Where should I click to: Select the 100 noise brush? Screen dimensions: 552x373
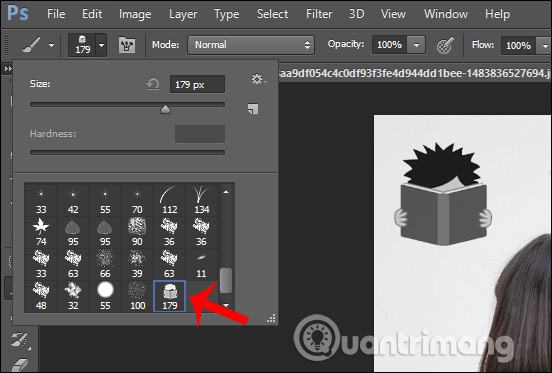pos(137,296)
